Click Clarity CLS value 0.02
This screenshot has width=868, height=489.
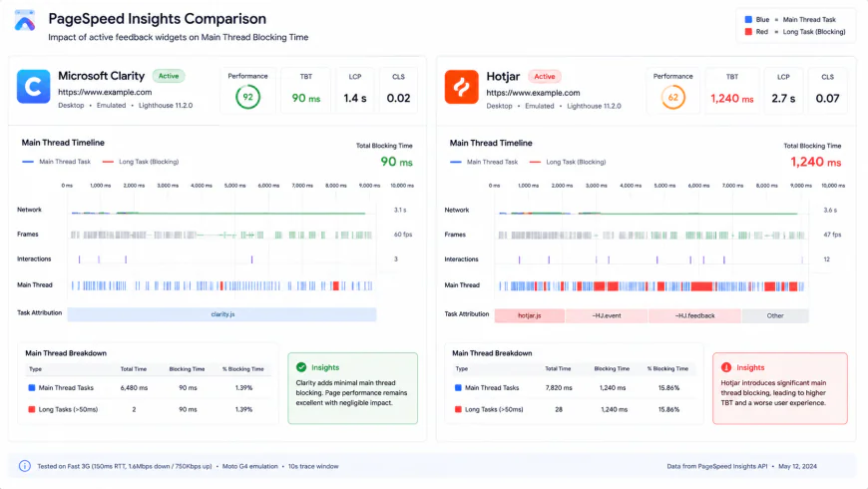pyautogui.click(x=398, y=98)
